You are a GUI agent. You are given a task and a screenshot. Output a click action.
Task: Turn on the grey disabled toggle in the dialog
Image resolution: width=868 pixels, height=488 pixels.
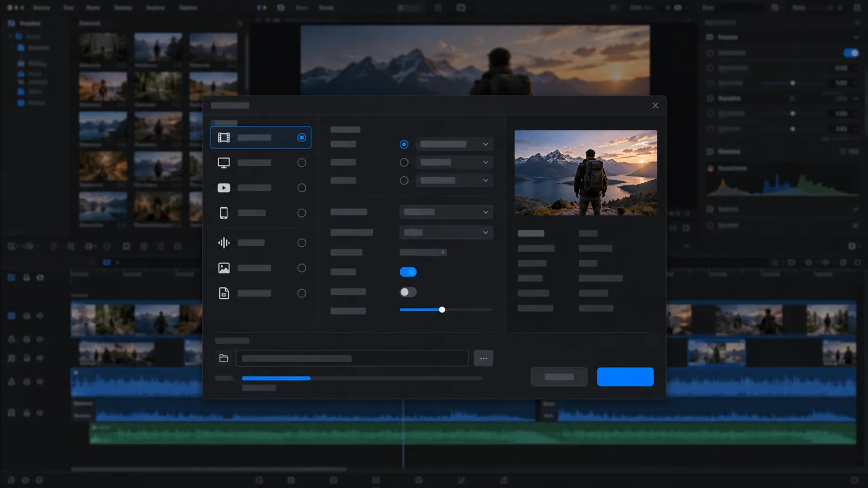[x=408, y=292]
